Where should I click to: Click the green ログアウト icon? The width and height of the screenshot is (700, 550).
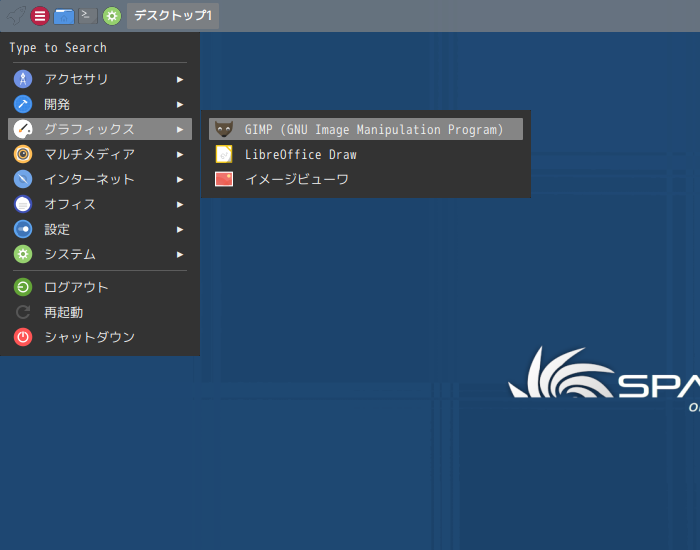23,287
